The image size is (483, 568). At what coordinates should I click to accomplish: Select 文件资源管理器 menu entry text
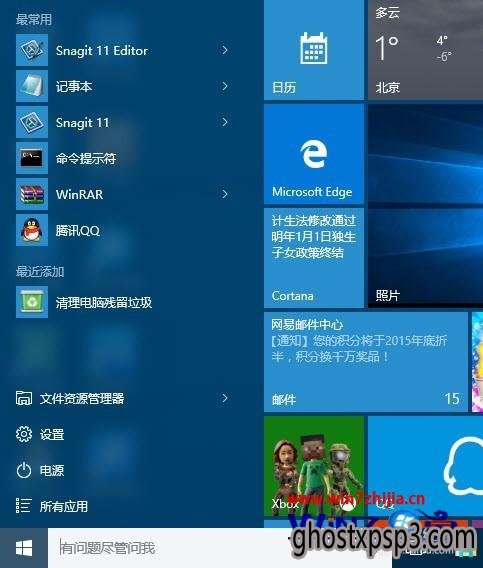tap(82, 398)
